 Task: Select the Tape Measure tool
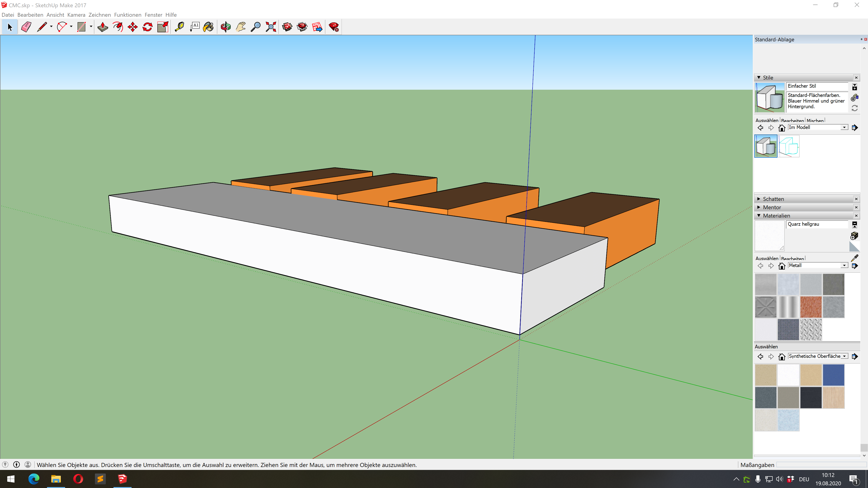(x=179, y=27)
